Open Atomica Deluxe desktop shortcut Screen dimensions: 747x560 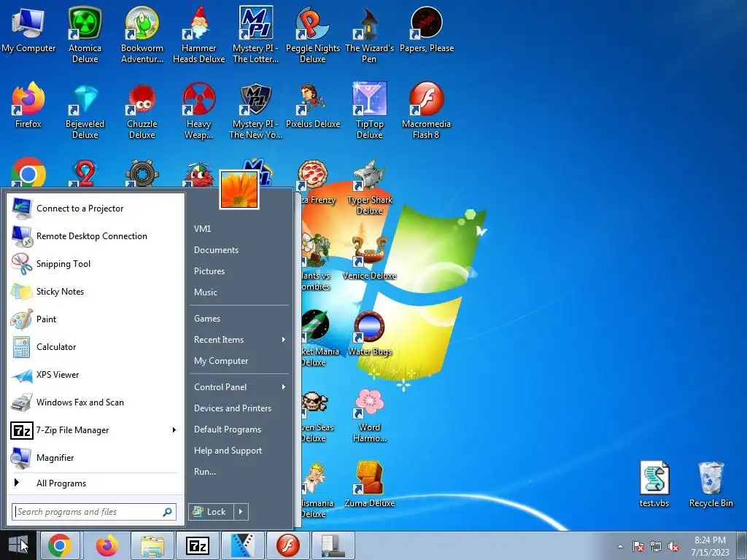pyautogui.click(x=85, y=35)
